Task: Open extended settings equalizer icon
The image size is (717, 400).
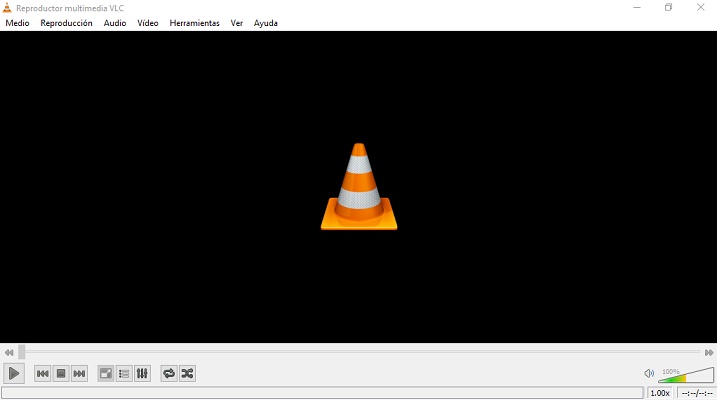Action: (142, 373)
